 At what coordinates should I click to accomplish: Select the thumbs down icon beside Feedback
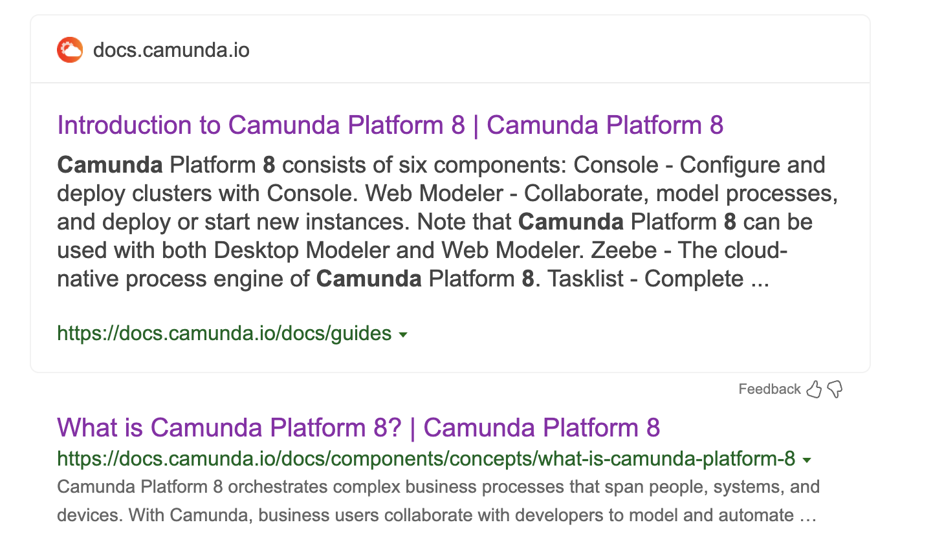click(835, 389)
